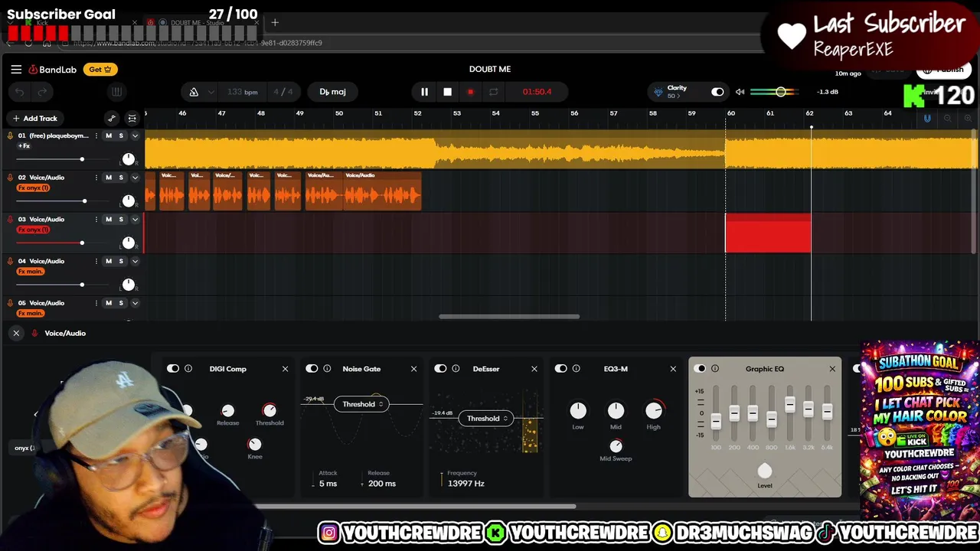Close the Voice/Audio effects panel
Viewport: 980px width, 551px height.
tap(16, 333)
